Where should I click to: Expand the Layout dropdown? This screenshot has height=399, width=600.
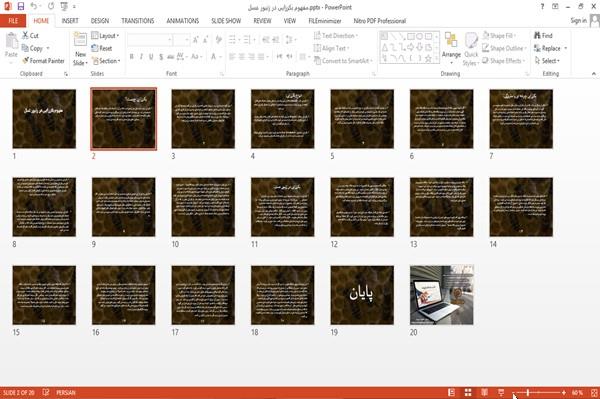click(105, 36)
